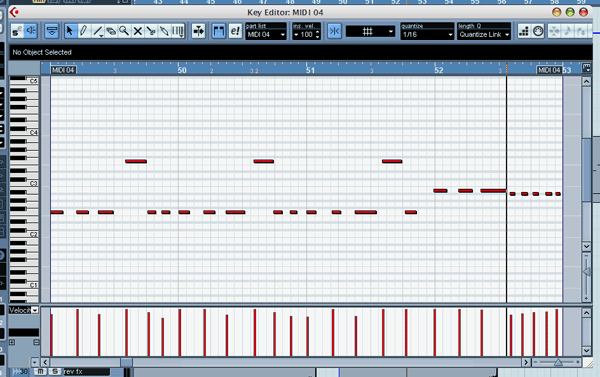
Task: Select the Glue tube tool
Action: pyautogui.click(x=165, y=31)
